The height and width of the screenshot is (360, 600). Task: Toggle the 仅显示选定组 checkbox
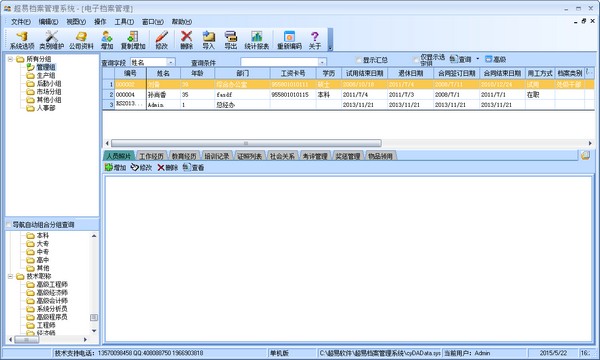click(416, 60)
